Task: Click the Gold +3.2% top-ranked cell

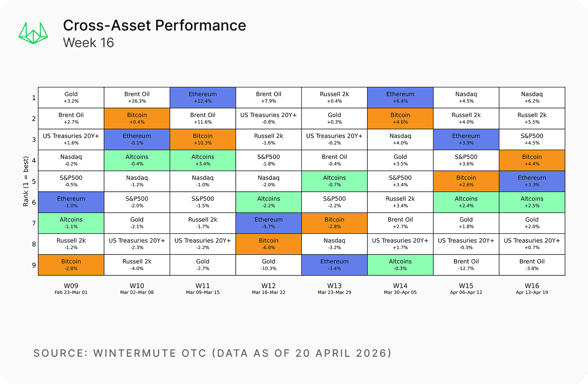Action: 71,98
